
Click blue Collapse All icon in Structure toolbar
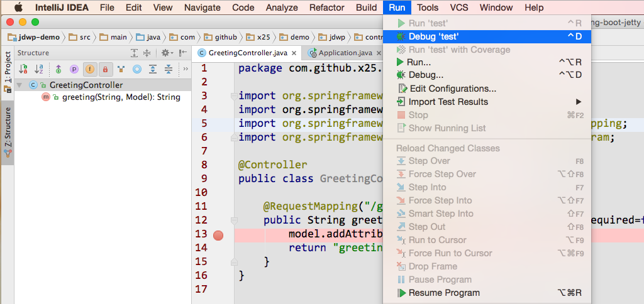(169, 69)
